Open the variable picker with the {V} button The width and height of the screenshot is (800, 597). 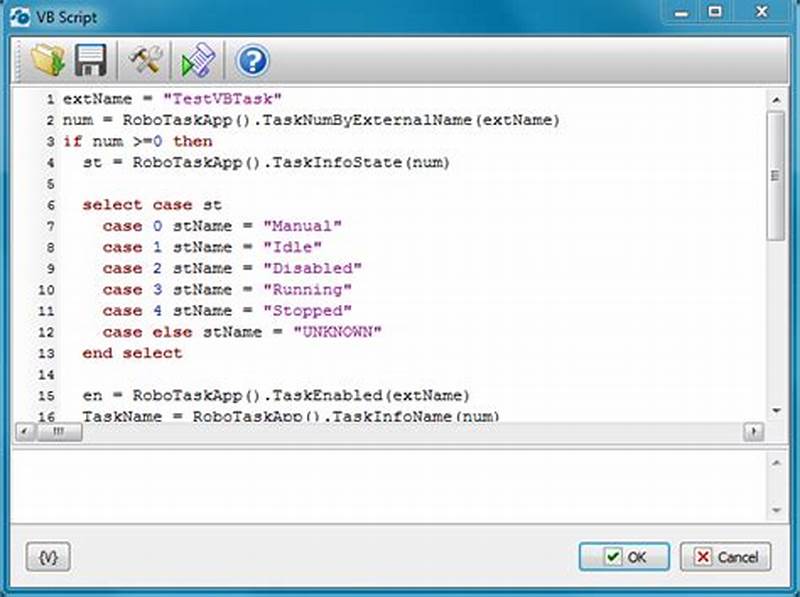46,557
